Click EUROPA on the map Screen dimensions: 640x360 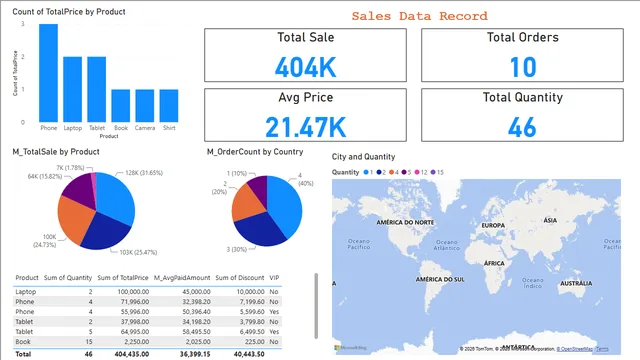[x=493, y=225]
